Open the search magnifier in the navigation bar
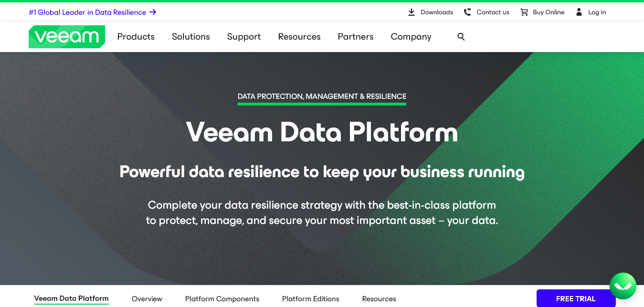 coord(461,36)
